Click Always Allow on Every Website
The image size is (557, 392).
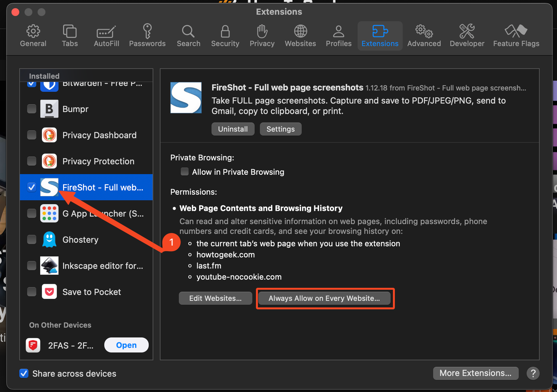[x=324, y=298]
